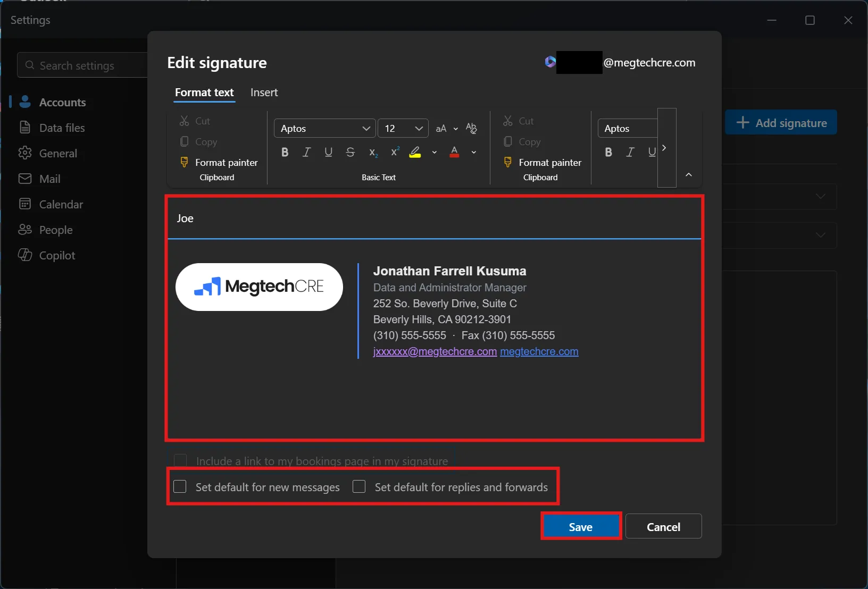Open Copilot settings in sidebar
Image resolution: width=868 pixels, height=589 pixels.
coord(47,255)
